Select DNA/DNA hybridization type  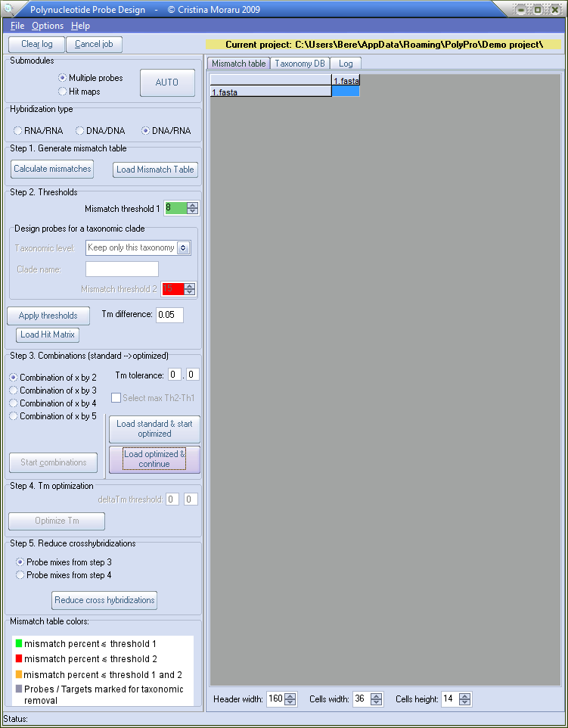pos(80,131)
